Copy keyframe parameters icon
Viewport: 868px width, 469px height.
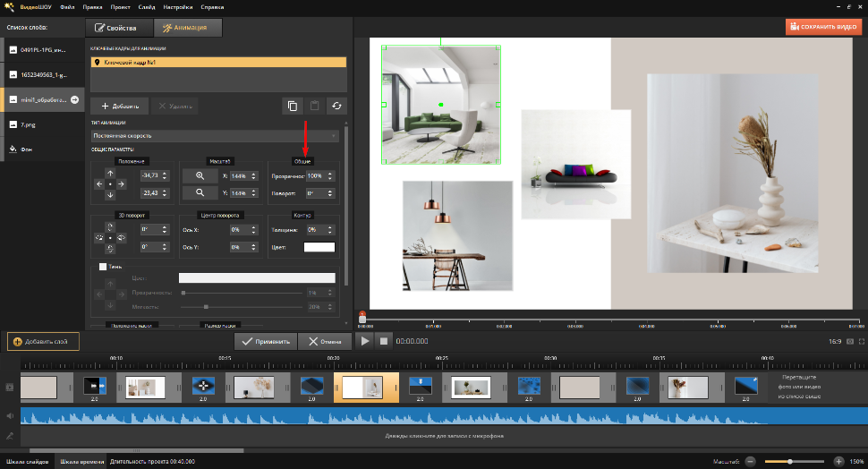click(x=293, y=106)
